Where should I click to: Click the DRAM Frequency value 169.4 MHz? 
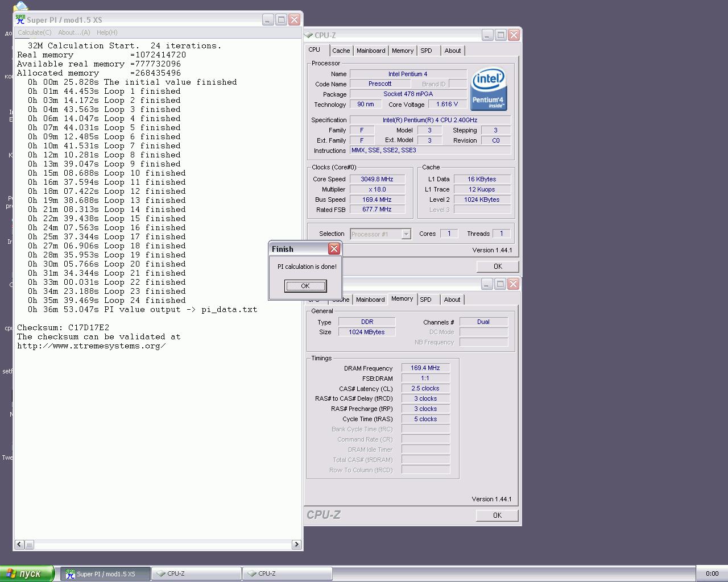[425, 368]
